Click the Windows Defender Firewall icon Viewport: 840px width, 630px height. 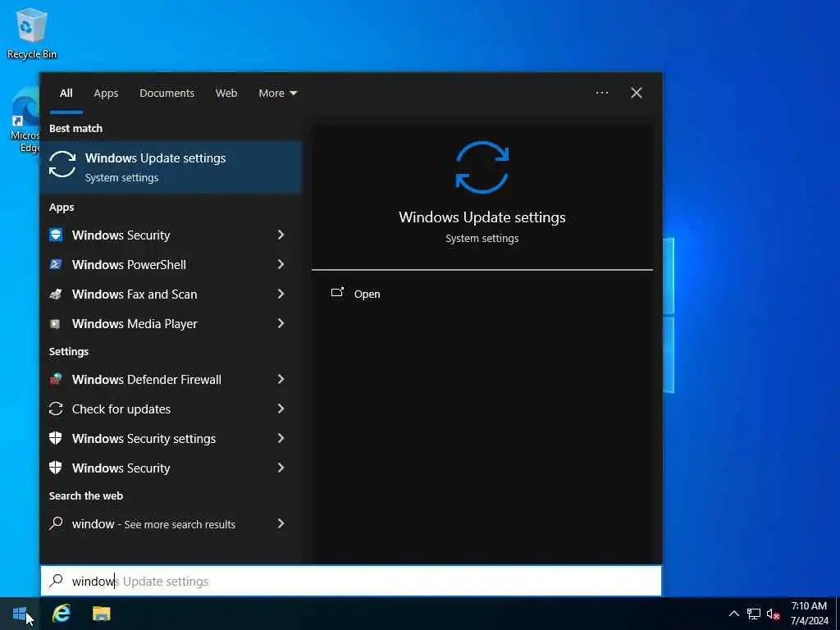[x=56, y=379]
